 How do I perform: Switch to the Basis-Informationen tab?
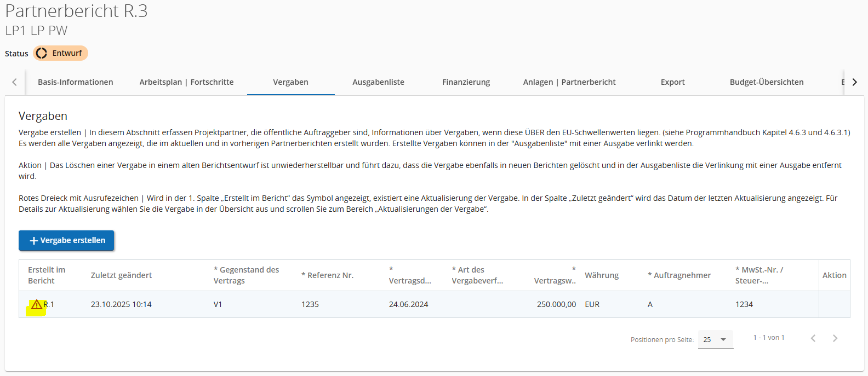75,82
